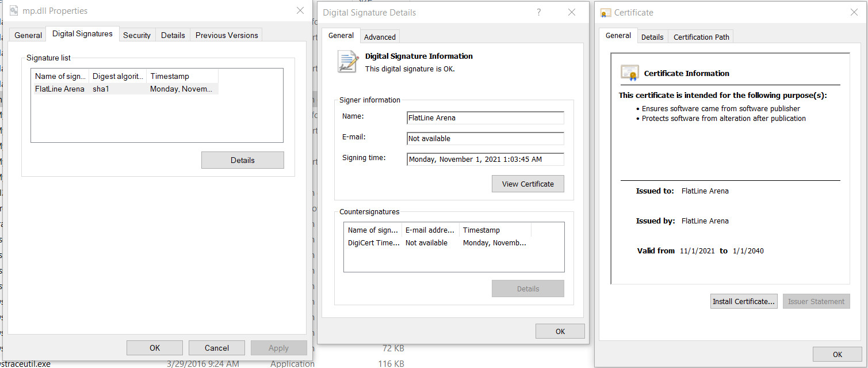868x368 pixels.
Task: Click the View Certificate button
Action: pyautogui.click(x=527, y=184)
